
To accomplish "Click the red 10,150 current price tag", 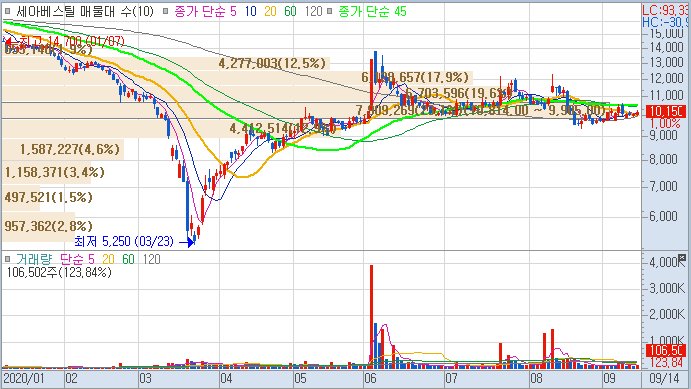I will pos(666,111).
